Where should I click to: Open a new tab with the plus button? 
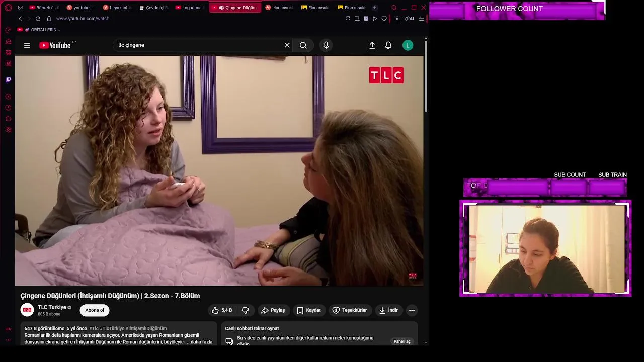(374, 8)
